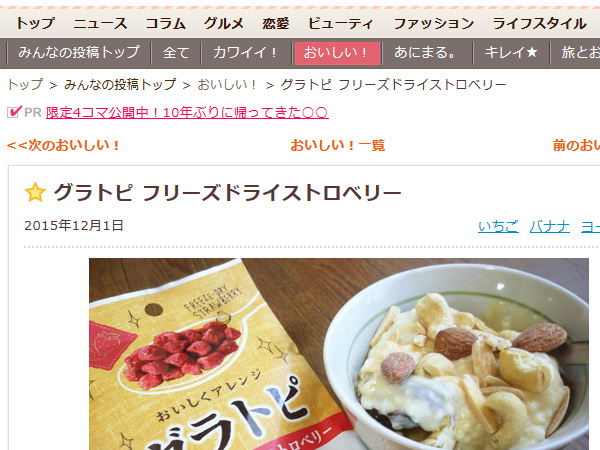Select the 恋愛 menu item
This screenshot has height=450, width=600.
click(x=276, y=24)
